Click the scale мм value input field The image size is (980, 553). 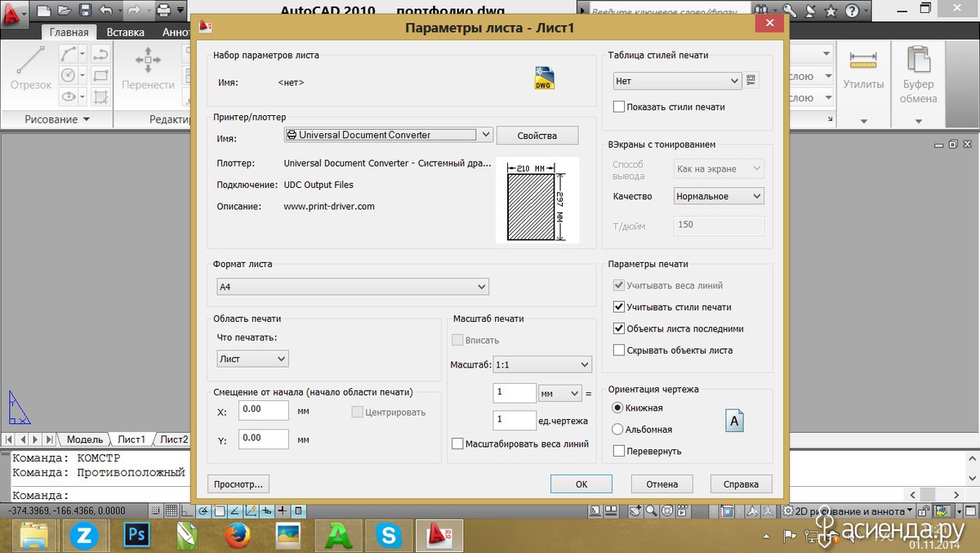pos(514,393)
